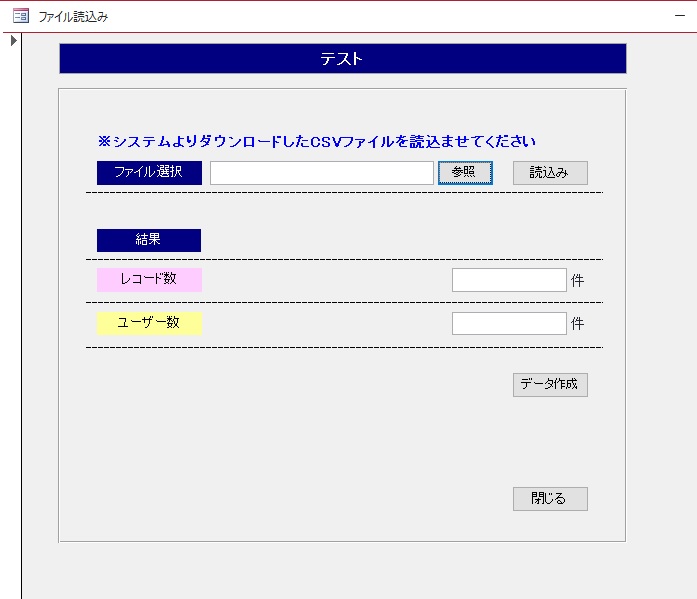The height and width of the screenshot is (599, 697).
Task: Click the dark blue 結果 label
Action: [x=149, y=240]
